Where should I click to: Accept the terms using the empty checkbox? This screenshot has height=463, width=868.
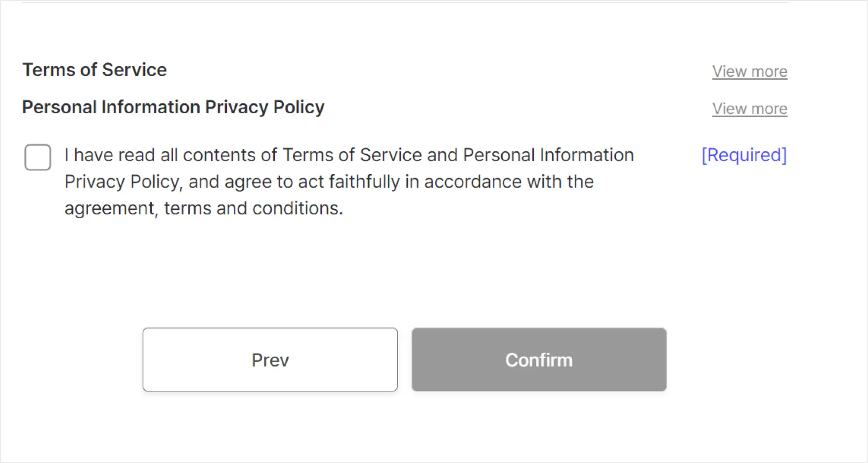[x=38, y=157]
